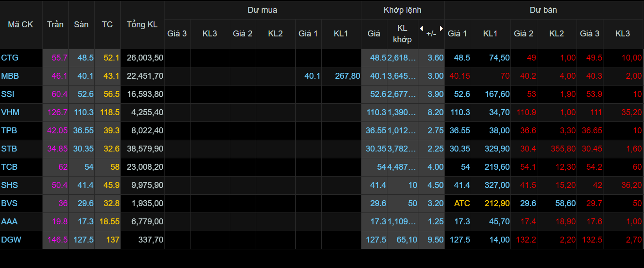Open the CTG stock symbol
This screenshot has width=644, height=268.
[10, 58]
